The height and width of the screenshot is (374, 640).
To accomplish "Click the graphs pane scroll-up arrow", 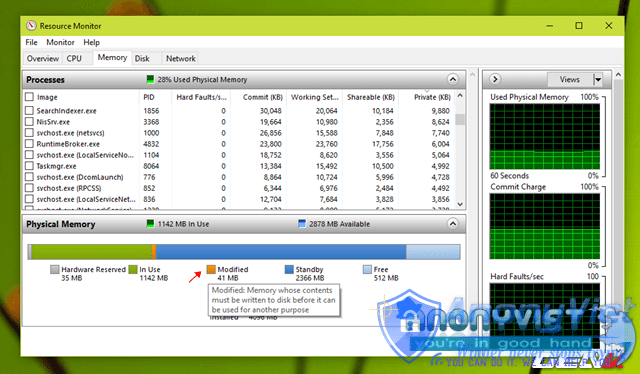I will click(618, 75).
